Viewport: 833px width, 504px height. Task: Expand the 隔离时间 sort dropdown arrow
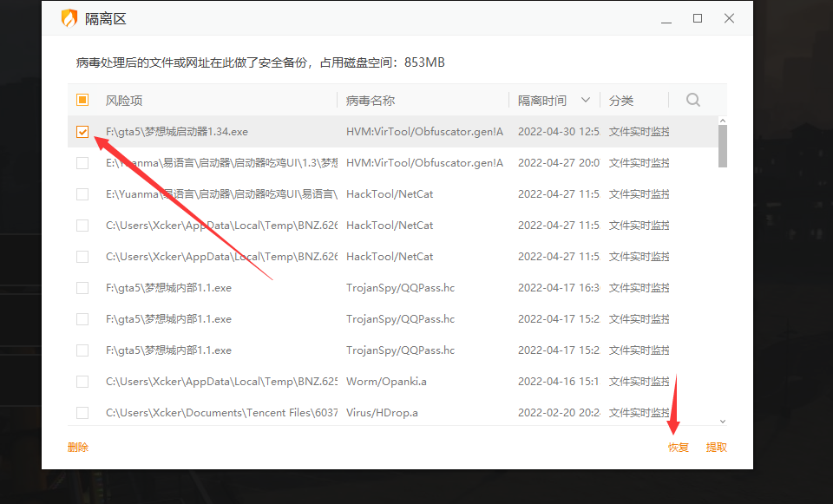(x=586, y=100)
